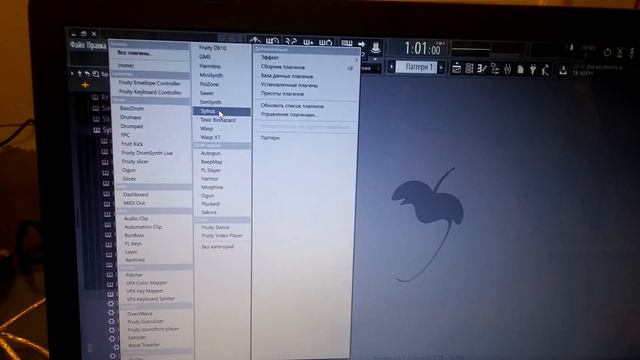Select the GMS plugin
This screenshot has height=360, width=640.
point(205,57)
